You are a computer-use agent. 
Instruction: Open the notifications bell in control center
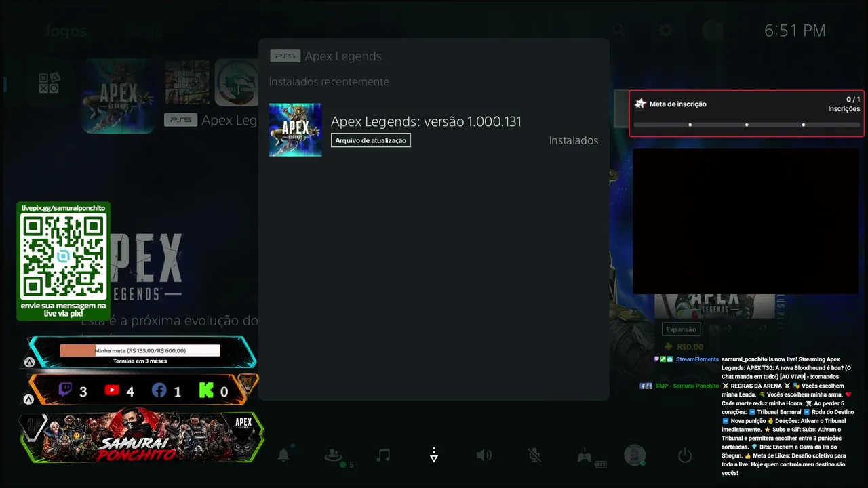[283, 455]
